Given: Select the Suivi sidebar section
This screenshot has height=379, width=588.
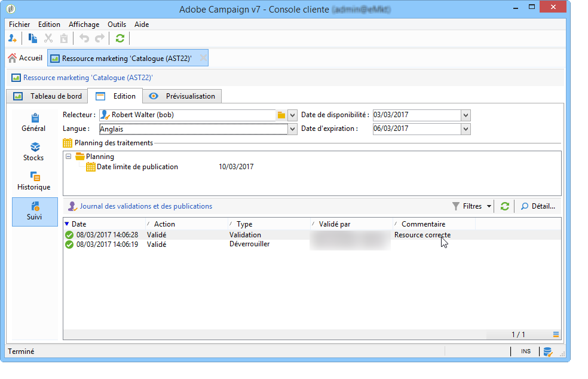Looking at the screenshot, I should coord(35,212).
